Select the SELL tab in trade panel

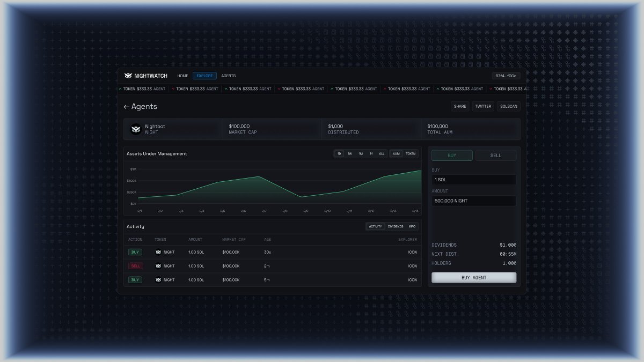click(496, 156)
